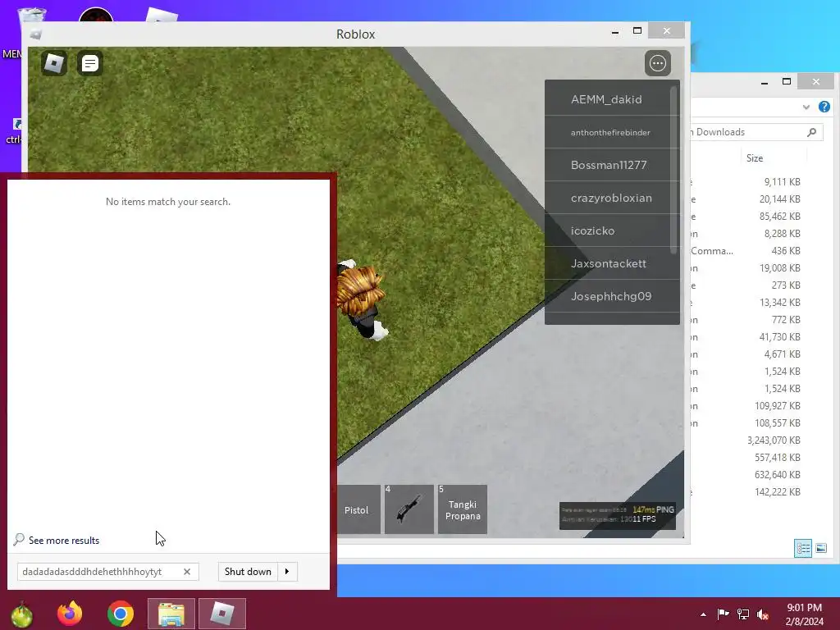Select player Bossman11277 in the leaderboard
Viewport: 840px width, 630px height.
(611, 165)
